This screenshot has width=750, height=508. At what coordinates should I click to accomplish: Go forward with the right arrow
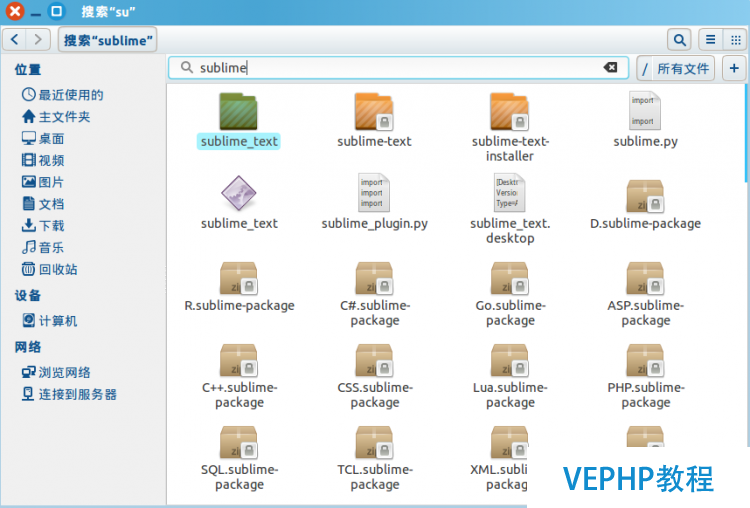tap(38, 39)
